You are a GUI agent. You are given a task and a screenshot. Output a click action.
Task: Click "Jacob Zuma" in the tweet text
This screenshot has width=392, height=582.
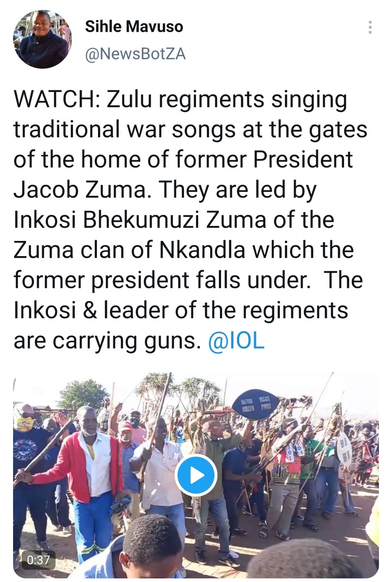pyautogui.click(x=77, y=190)
